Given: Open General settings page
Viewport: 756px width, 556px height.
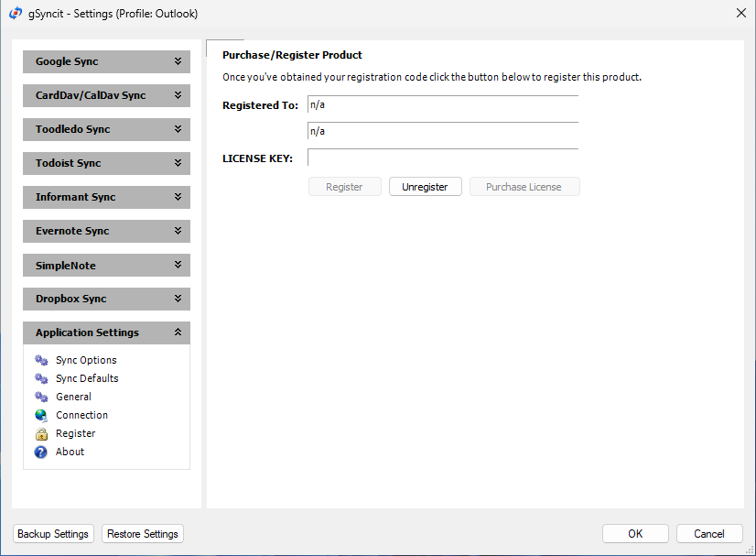Looking at the screenshot, I should 73,398.
